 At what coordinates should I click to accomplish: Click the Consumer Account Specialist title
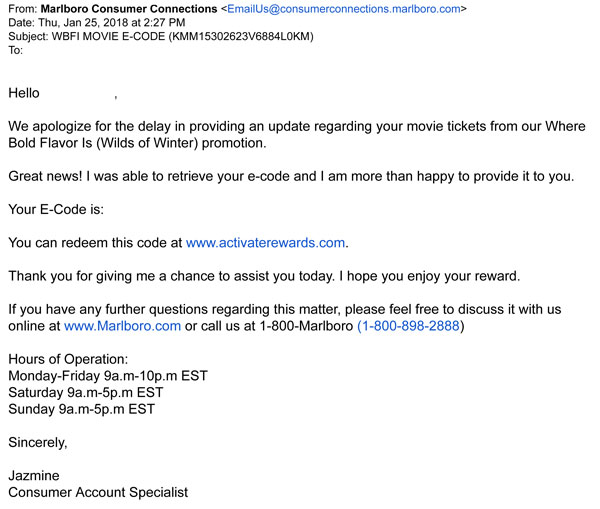[x=98, y=491]
